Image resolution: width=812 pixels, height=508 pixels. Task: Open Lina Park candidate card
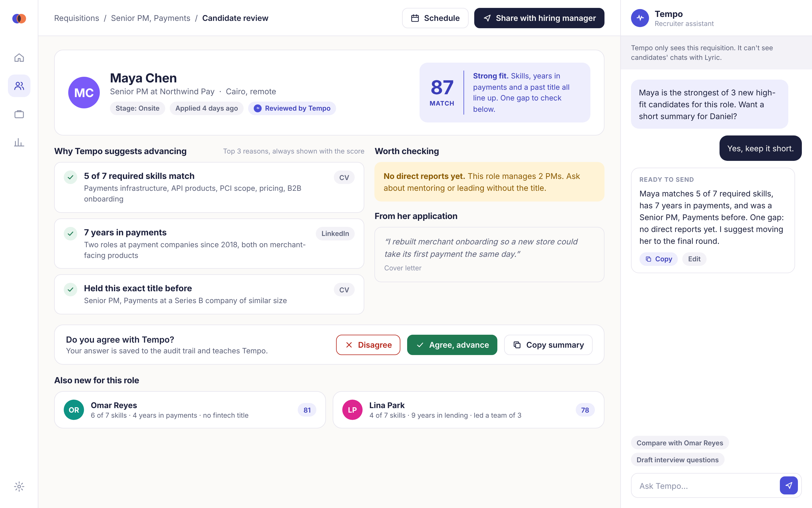click(468, 410)
